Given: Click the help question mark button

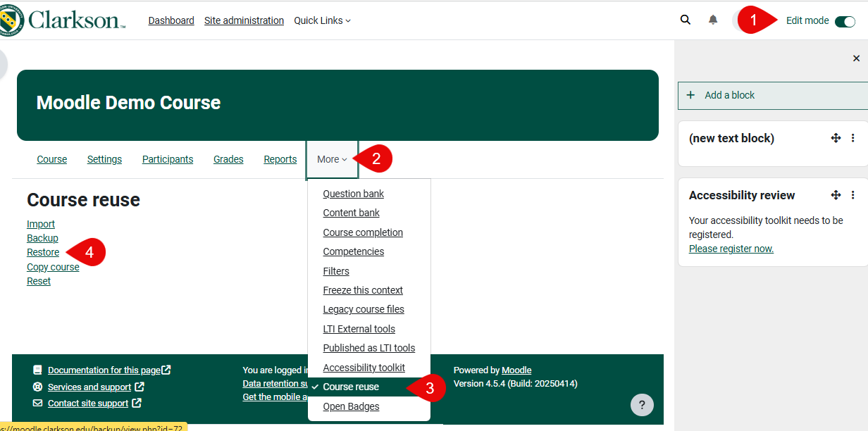Looking at the screenshot, I should [x=641, y=405].
